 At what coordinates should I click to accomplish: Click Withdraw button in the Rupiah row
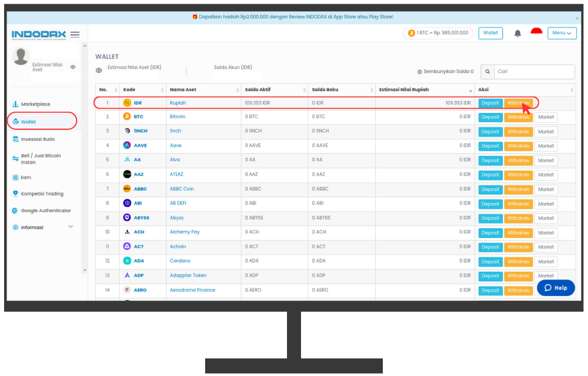[518, 103]
